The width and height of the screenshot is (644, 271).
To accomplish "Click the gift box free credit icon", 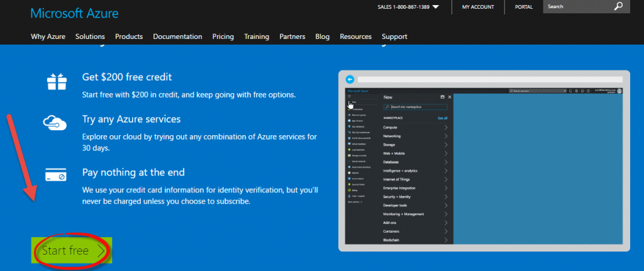I will (x=56, y=81).
